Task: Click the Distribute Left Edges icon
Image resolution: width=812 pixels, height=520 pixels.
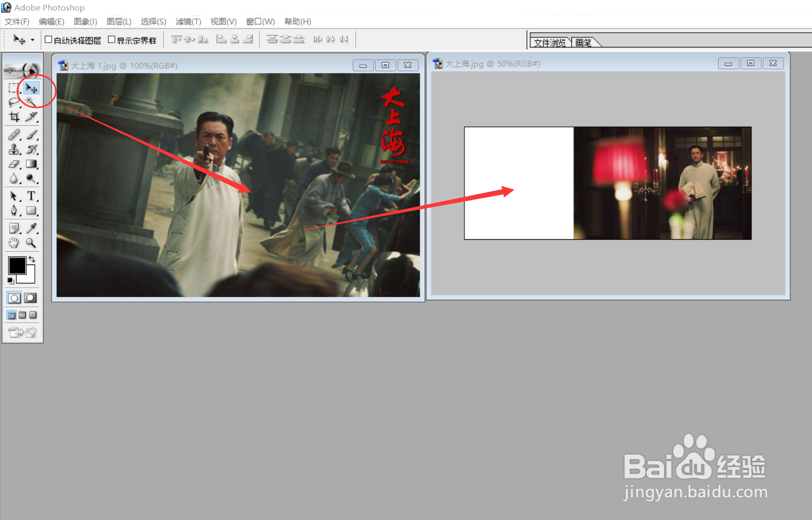Action: click(318, 40)
